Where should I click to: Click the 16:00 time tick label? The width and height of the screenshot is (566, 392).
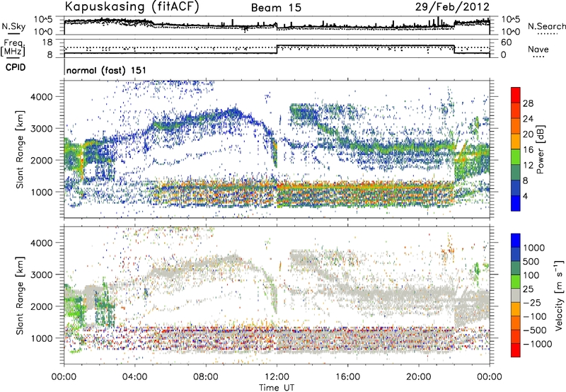[x=347, y=377]
